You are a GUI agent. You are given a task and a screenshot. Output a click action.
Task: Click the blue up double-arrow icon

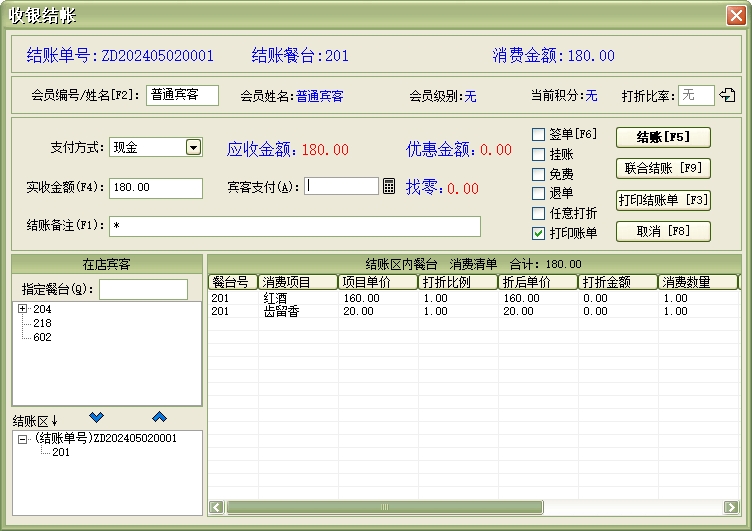coord(159,417)
